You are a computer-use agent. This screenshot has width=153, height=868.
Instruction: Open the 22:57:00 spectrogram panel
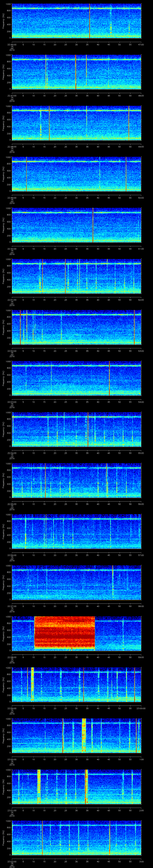(x=77, y=582)
